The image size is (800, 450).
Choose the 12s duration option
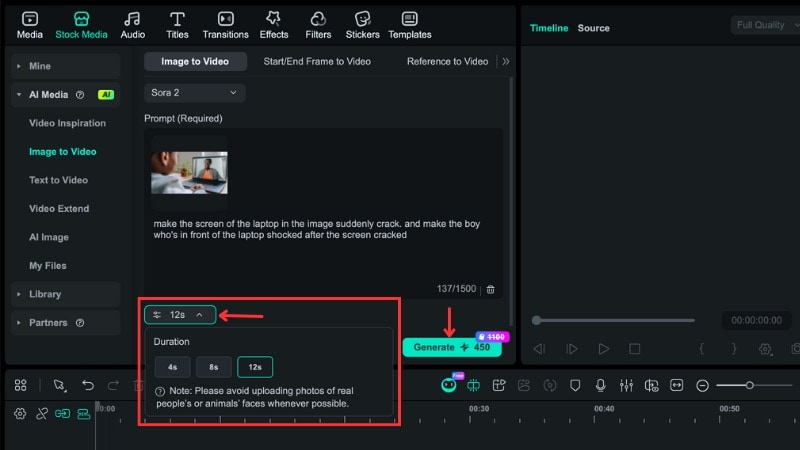[255, 367]
